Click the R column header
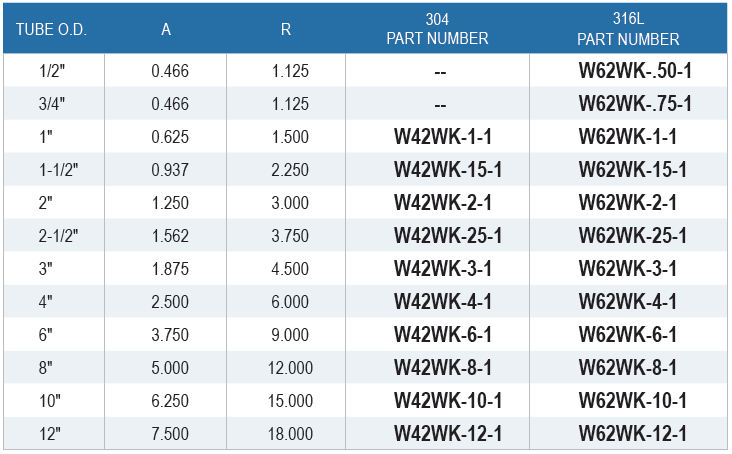This screenshot has height=454, width=732. [286, 29]
